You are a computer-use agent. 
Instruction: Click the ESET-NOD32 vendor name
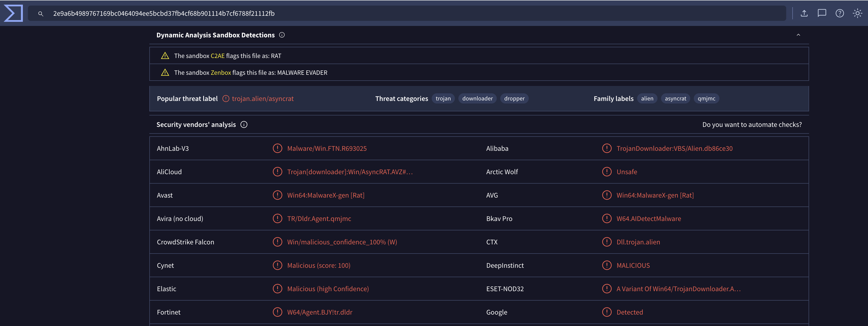point(505,289)
